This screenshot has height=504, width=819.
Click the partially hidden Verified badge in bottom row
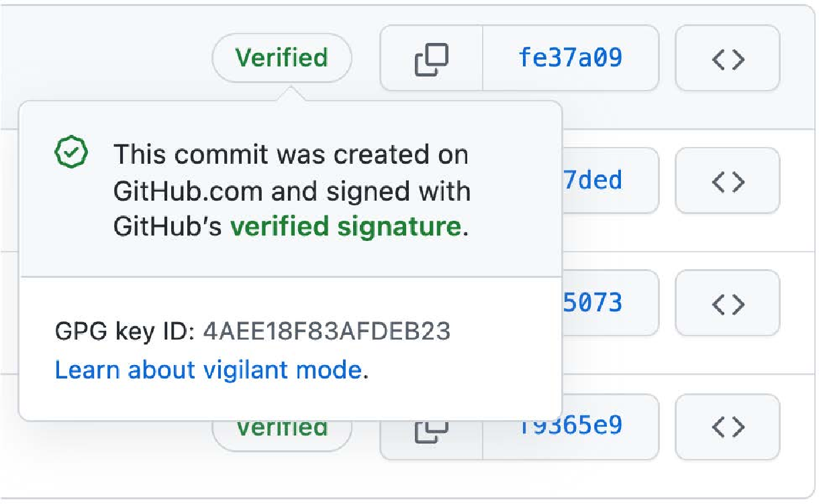(x=282, y=435)
